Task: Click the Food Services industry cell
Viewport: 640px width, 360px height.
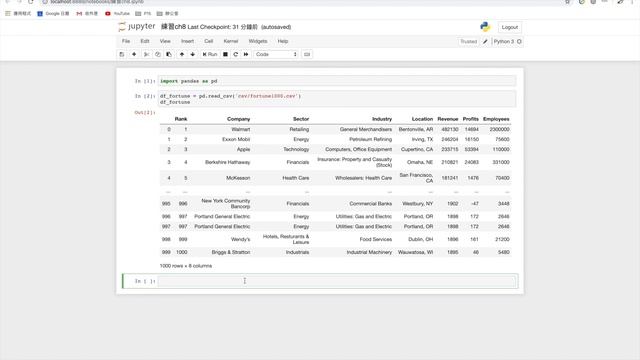Action: coord(376,239)
